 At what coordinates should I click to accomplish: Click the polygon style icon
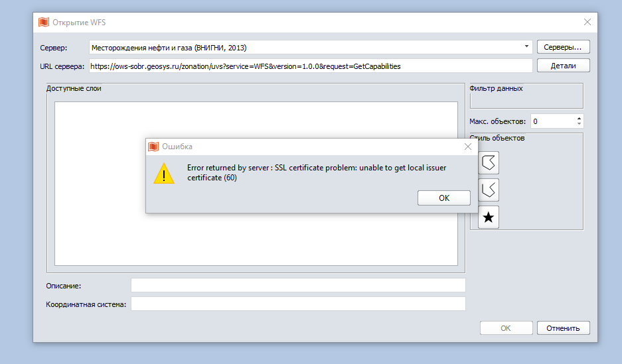489,162
